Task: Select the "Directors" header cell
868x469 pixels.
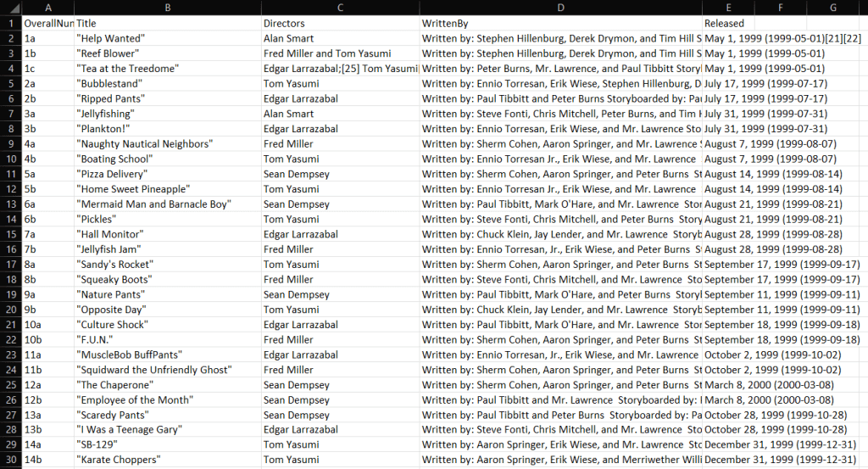Action: (340, 24)
